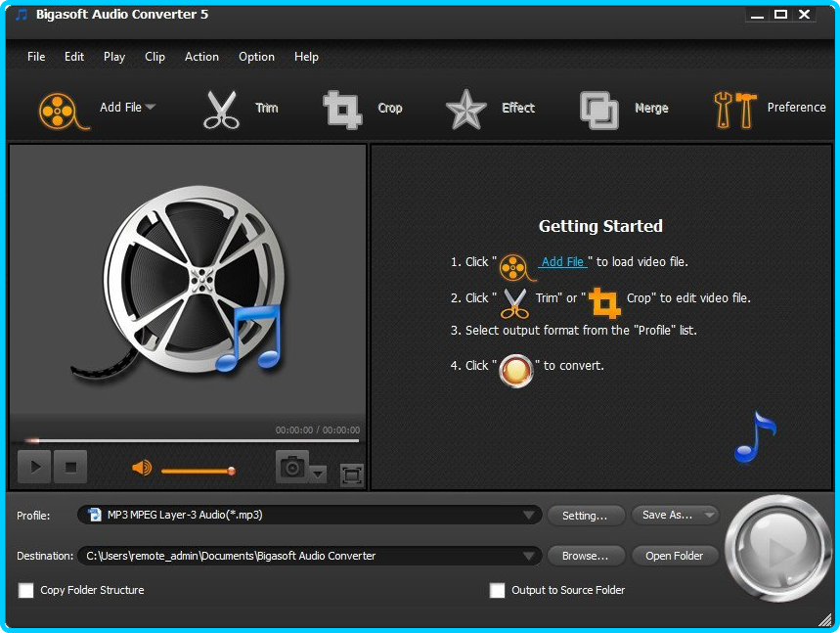Click the 00:00:00 / 00:00:00 time display
The image size is (840, 633).
point(318,430)
